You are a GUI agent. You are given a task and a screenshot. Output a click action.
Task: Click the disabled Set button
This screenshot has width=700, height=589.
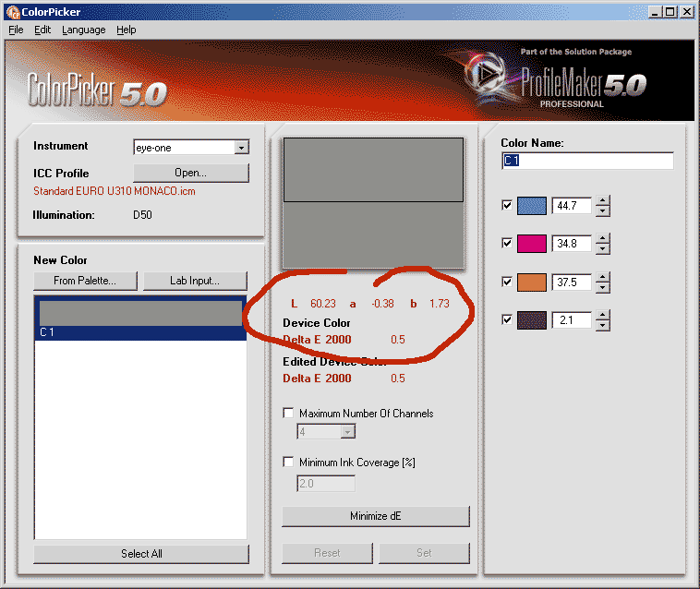[x=424, y=553]
